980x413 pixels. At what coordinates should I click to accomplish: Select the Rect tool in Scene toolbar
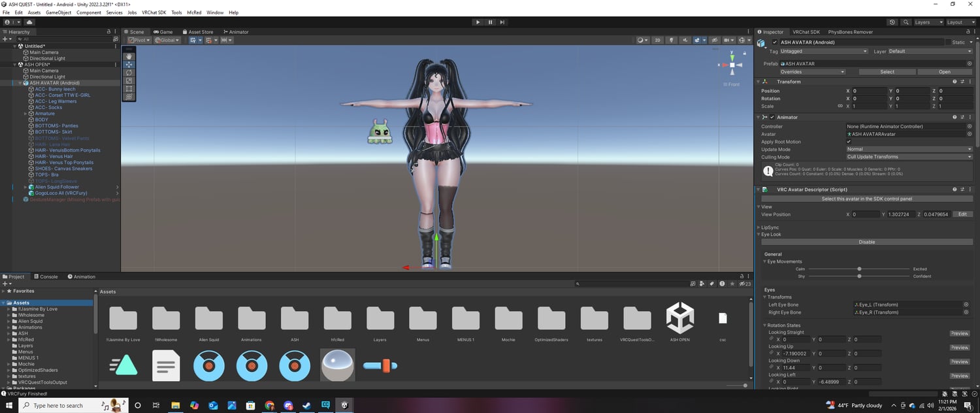pos(129,88)
